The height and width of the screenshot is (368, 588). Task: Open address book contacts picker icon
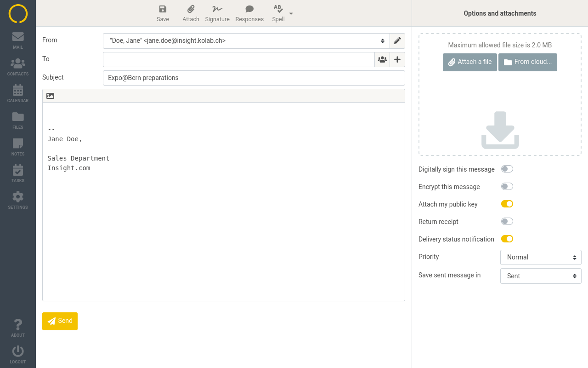click(x=382, y=59)
